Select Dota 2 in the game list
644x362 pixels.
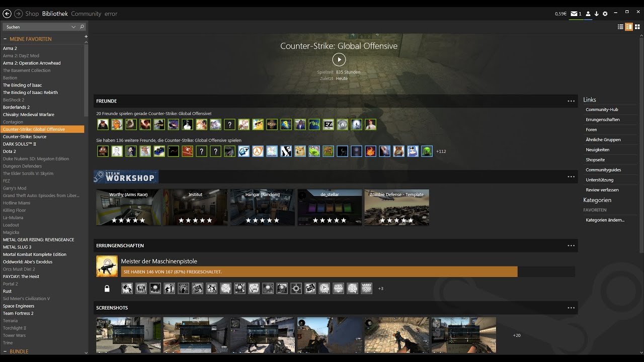(x=10, y=151)
